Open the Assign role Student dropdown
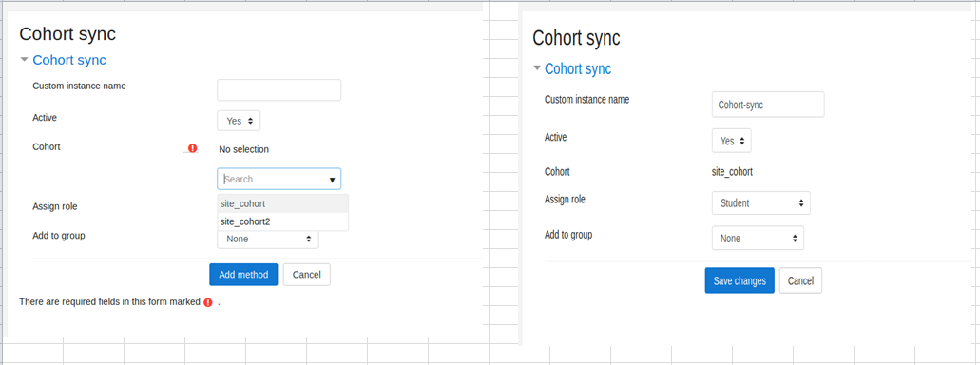This screenshot has width=980, height=365. point(760,202)
